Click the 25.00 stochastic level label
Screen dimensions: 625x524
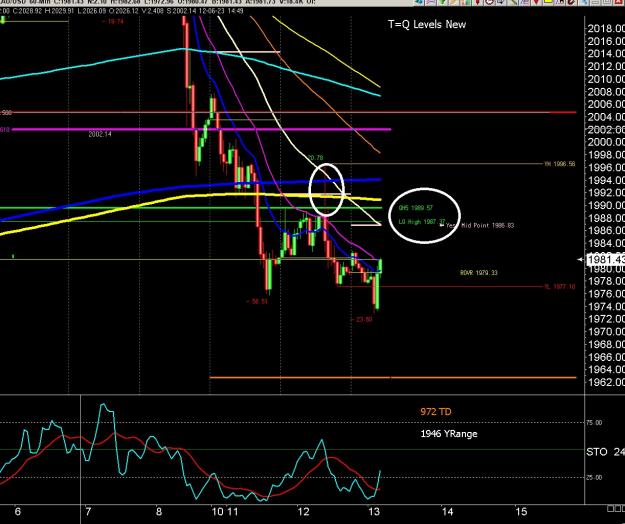coord(594,477)
